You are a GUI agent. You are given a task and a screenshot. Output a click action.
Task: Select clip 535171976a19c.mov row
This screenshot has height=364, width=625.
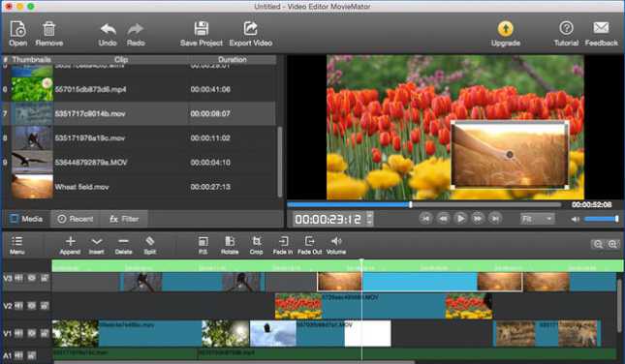[x=139, y=137]
